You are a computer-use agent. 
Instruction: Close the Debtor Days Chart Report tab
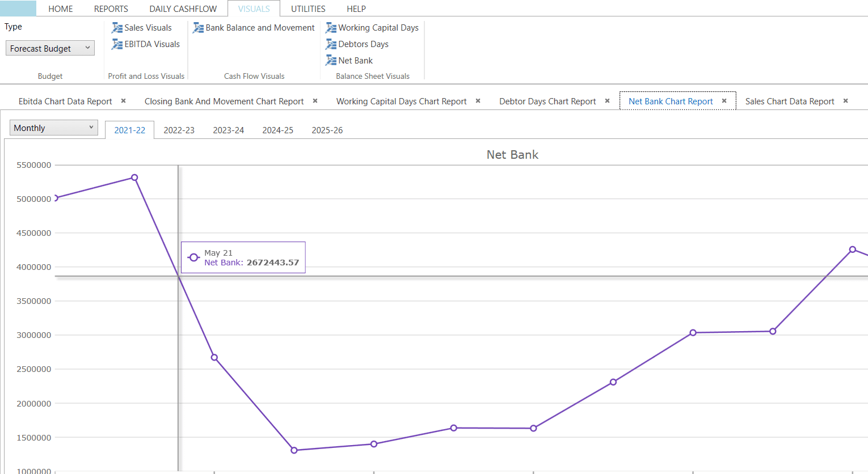click(x=607, y=101)
